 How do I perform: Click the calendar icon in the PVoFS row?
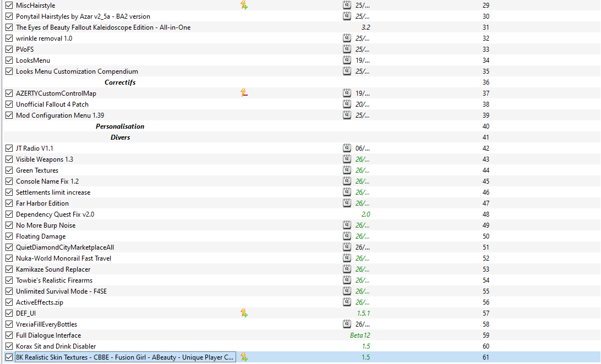click(347, 49)
